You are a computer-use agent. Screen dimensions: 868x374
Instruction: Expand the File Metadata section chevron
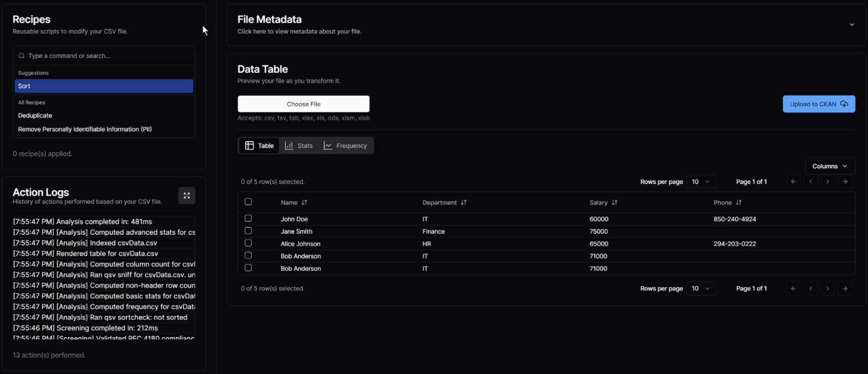851,25
